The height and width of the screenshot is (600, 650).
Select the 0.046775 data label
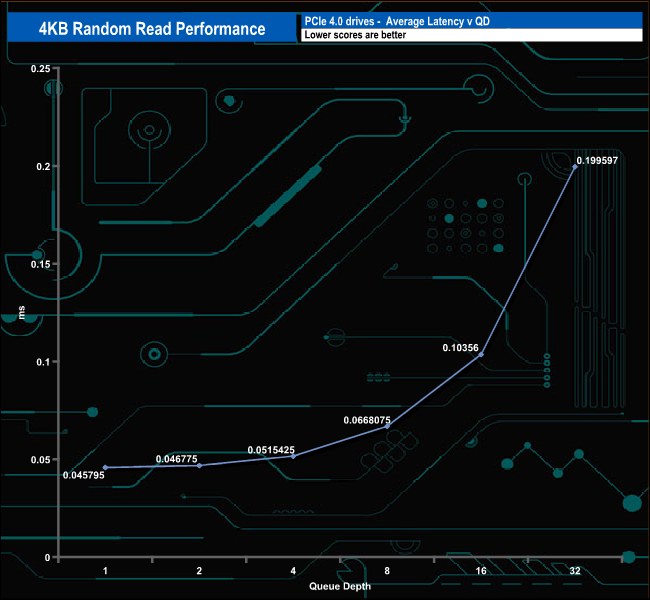177,459
